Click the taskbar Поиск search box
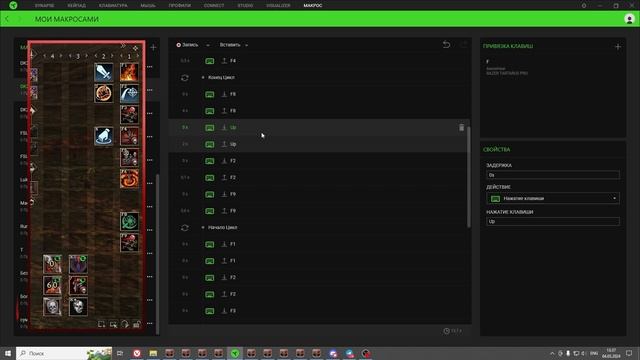Image resolution: width=640 pixels, height=360 pixels. click(x=64, y=353)
